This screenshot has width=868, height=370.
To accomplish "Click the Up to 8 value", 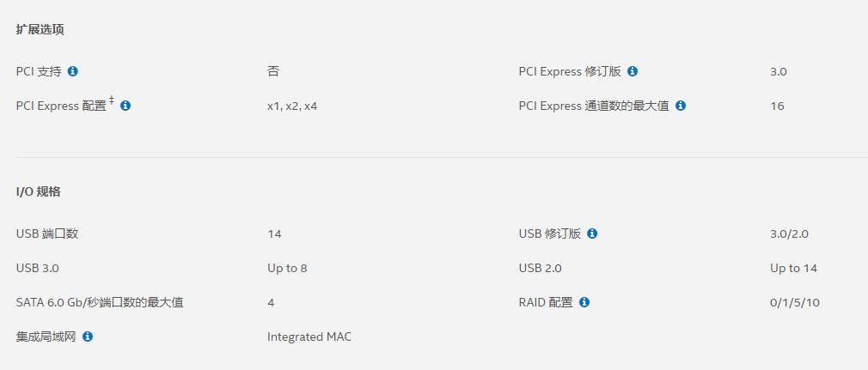I will point(287,268).
